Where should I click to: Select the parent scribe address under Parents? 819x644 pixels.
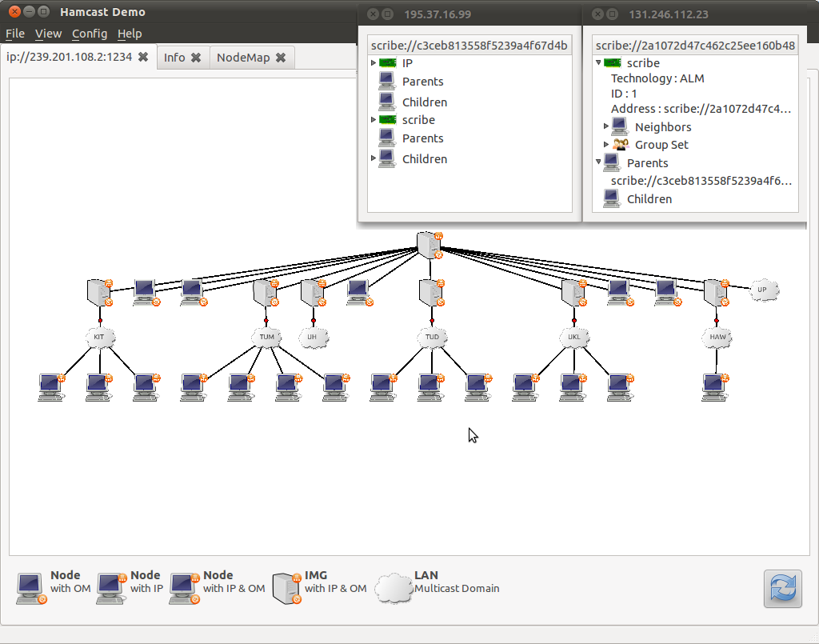click(x=701, y=181)
